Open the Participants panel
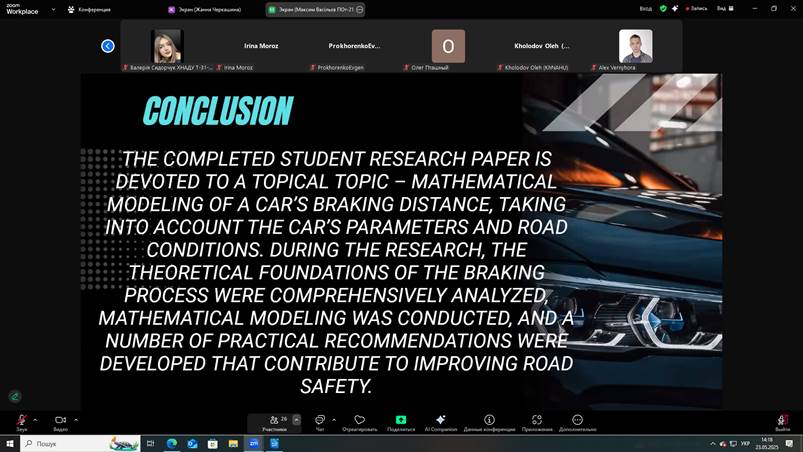This screenshot has height=452, width=803. [274, 421]
